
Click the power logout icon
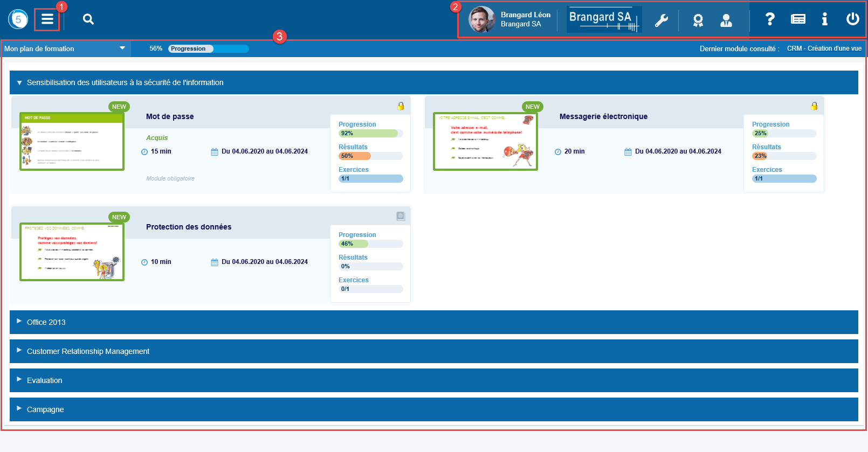[x=852, y=19]
